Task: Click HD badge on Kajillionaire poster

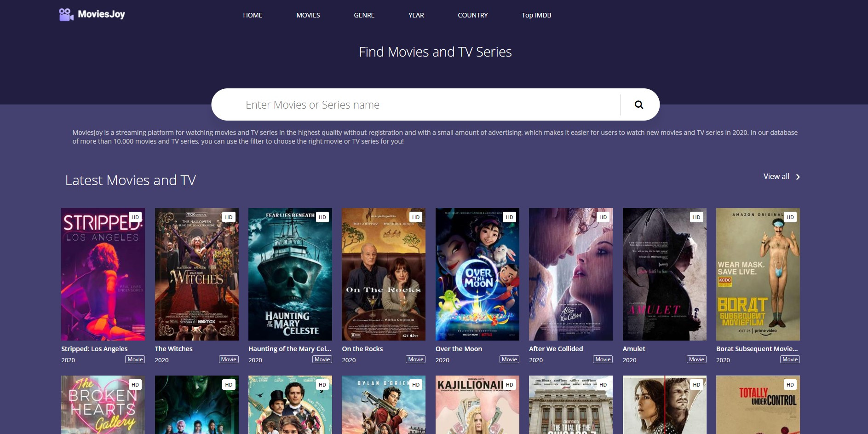Action: click(x=509, y=385)
